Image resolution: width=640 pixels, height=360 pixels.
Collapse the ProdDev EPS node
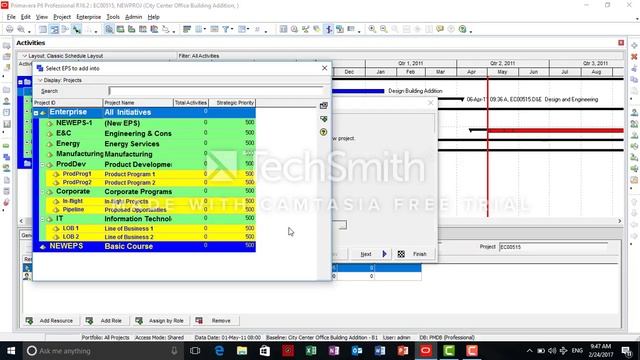click(x=42, y=164)
